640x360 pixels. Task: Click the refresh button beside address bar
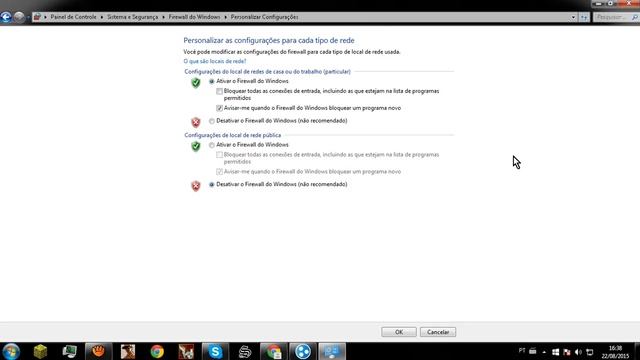point(584,17)
